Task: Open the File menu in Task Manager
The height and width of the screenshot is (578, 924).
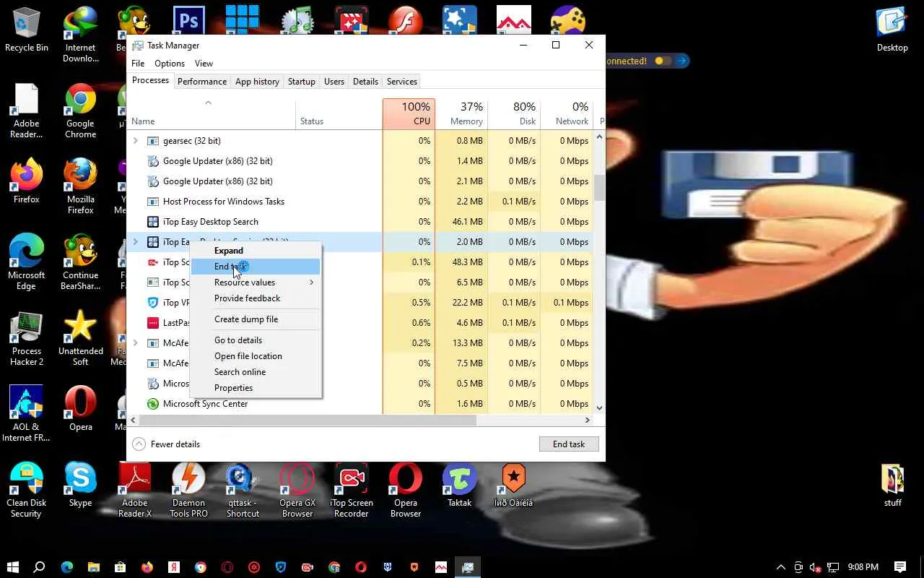Action: coord(138,64)
